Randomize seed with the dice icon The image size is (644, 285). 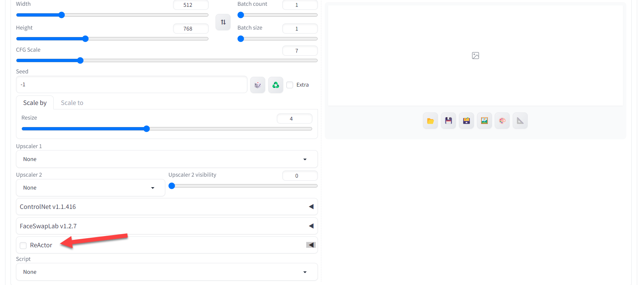coord(258,85)
